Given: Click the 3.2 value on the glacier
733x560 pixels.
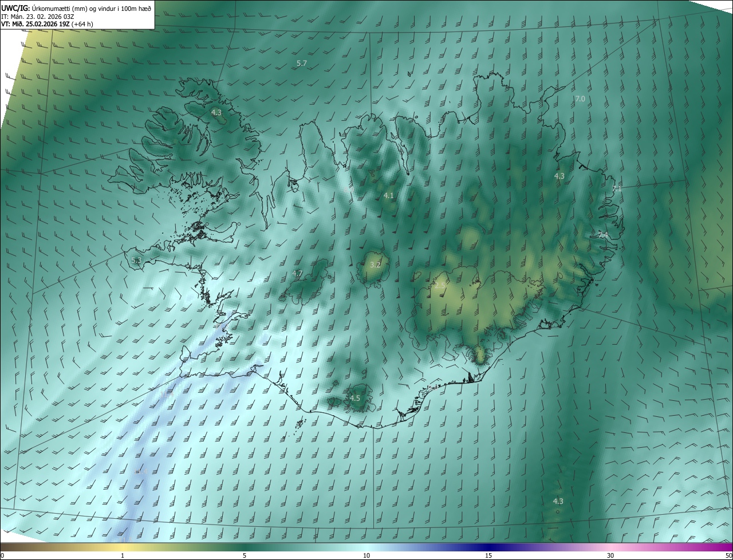Looking at the screenshot, I should (375, 265).
